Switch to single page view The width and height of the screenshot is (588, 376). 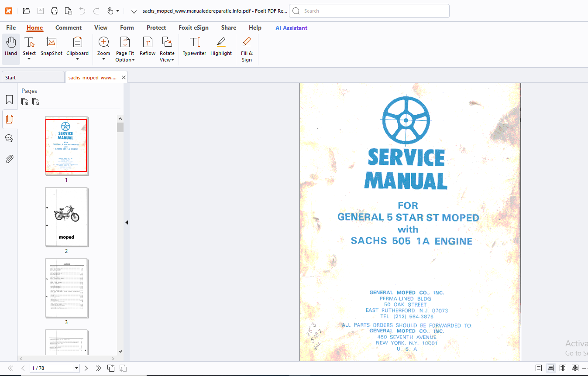coord(539,368)
